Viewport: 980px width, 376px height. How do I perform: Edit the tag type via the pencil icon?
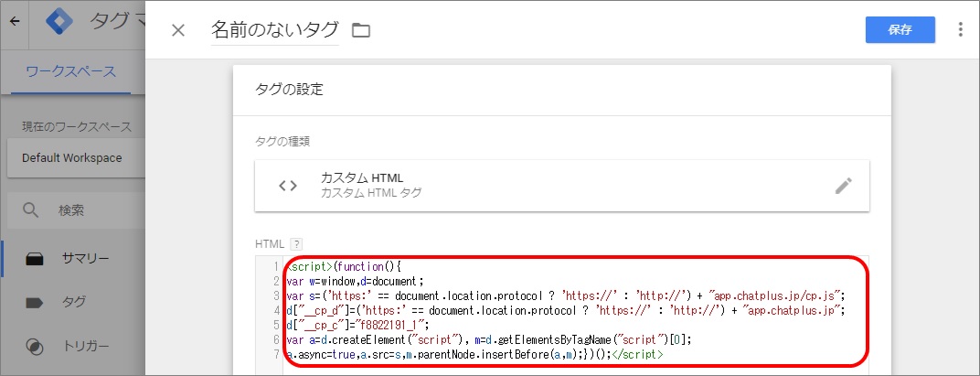click(843, 186)
